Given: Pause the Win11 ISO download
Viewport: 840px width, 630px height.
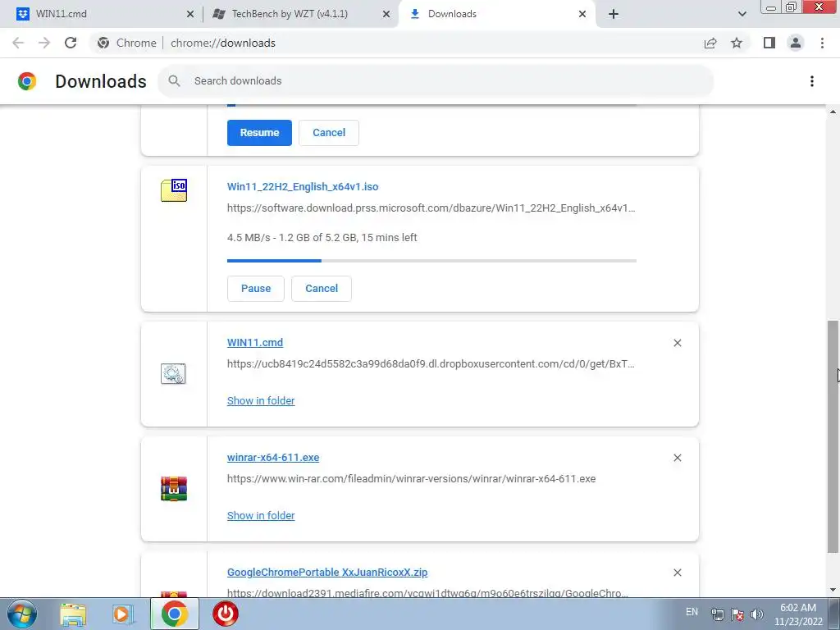Looking at the screenshot, I should (x=256, y=289).
